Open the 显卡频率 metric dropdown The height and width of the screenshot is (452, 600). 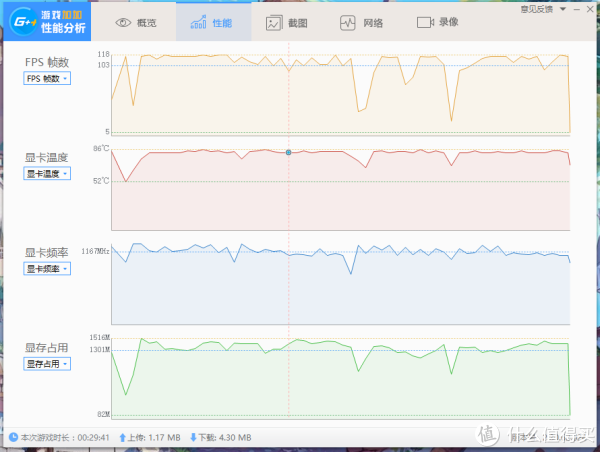click(x=47, y=269)
